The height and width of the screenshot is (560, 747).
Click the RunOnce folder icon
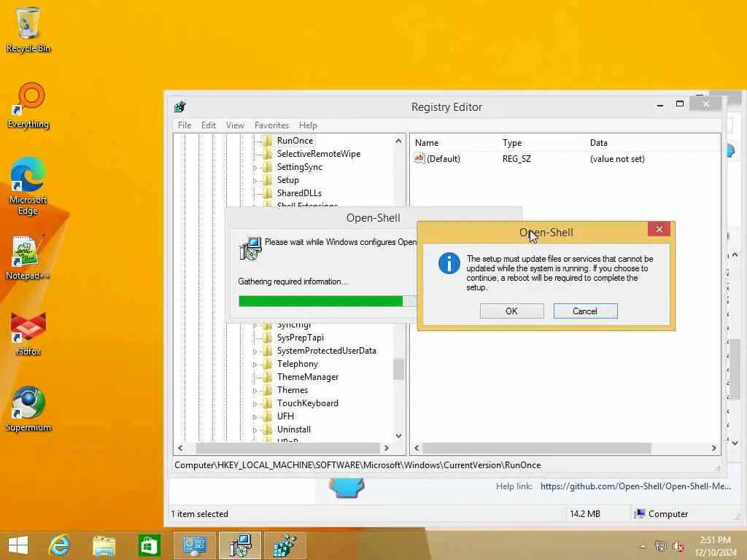coord(267,141)
